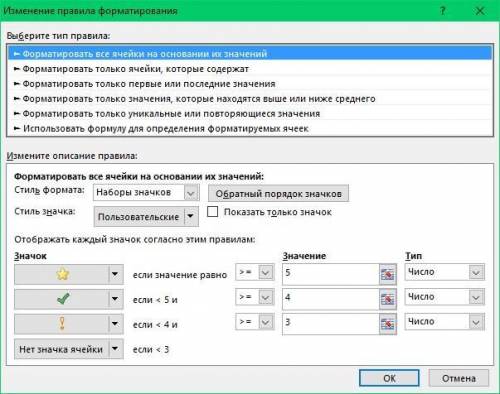The height and width of the screenshot is (394, 500).
Task: Click range selector icon beside value 3
Action: (x=388, y=324)
